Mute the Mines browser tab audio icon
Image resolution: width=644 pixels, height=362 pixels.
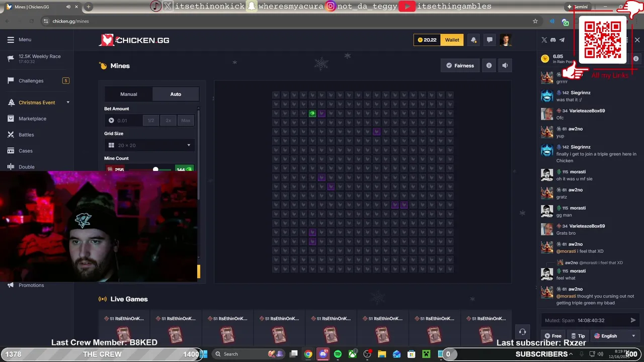tap(68, 7)
